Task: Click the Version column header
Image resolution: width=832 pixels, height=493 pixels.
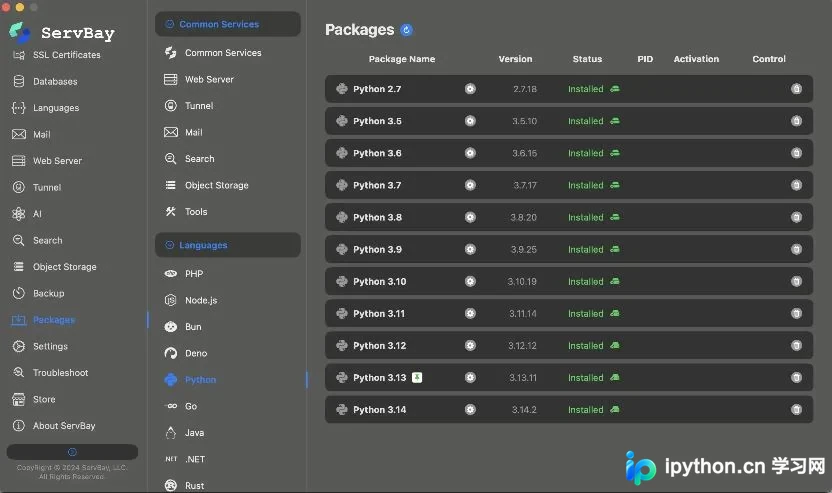Action: pos(515,59)
